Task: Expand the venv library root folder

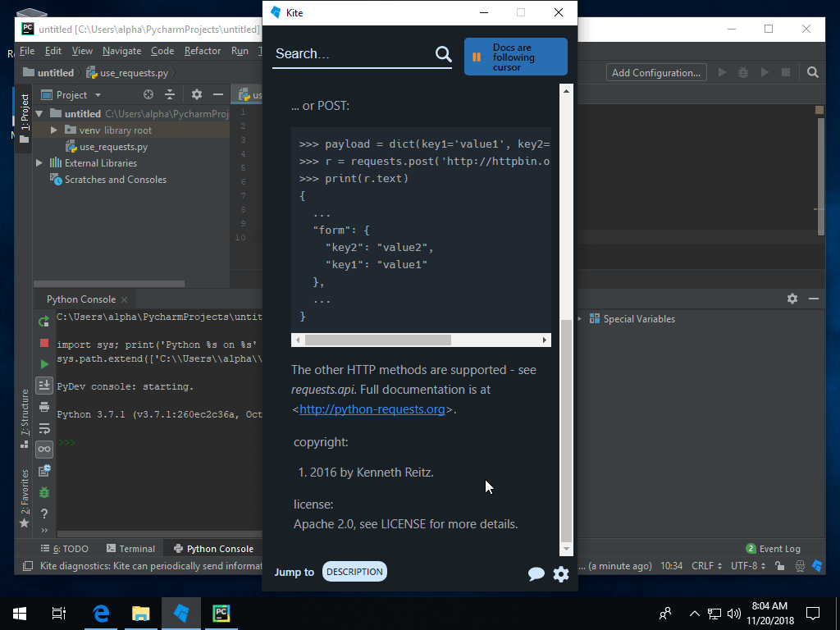Action: pos(53,130)
